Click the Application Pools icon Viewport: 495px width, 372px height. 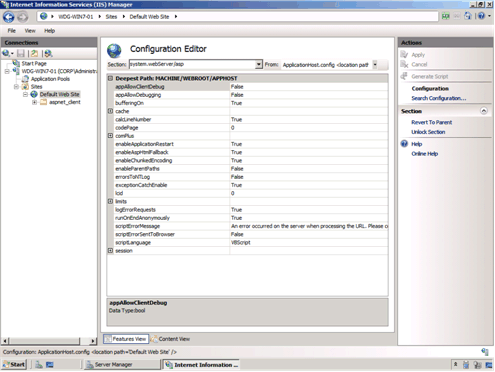(25, 79)
